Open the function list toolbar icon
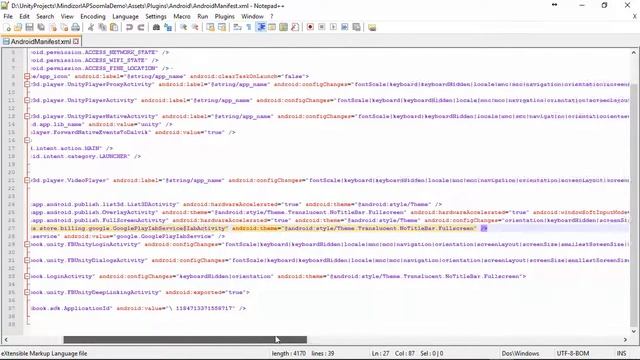Image resolution: width=640 pixels, height=360 pixels. (x=295, y=27)
